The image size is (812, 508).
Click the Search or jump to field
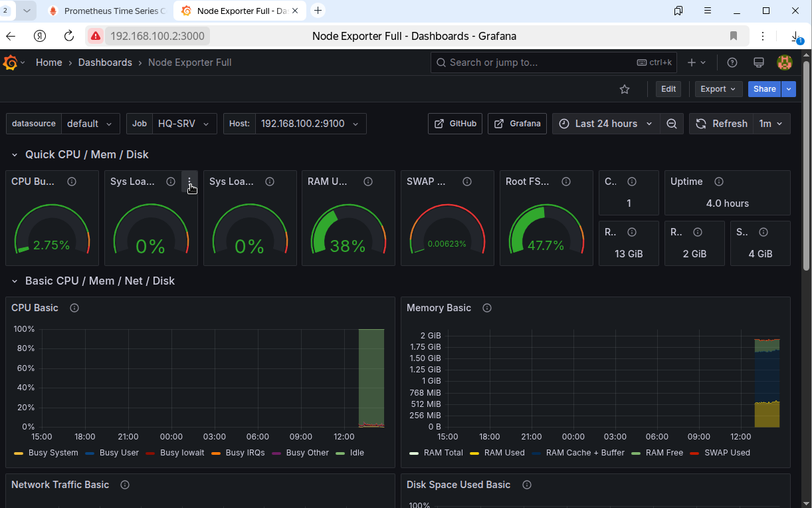tap(554, 63)
